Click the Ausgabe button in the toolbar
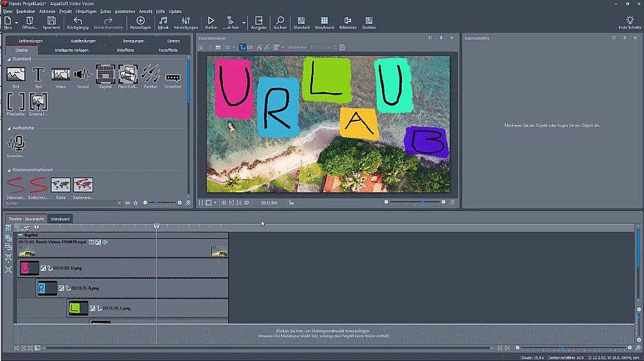644x361 pixels. pos(258,23)
